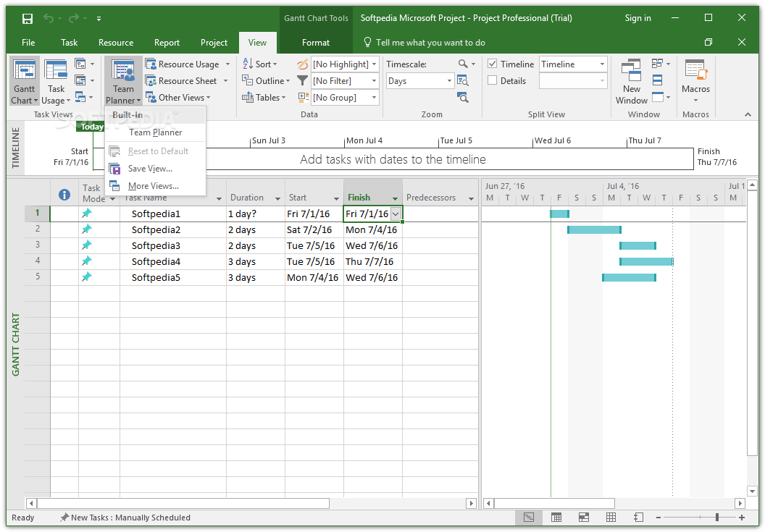Click the pin task mode icon for Softpedia3
Image resolution: width=765 pixels, height=532 pixels.
pyautogui.click(x=87, y=245)
